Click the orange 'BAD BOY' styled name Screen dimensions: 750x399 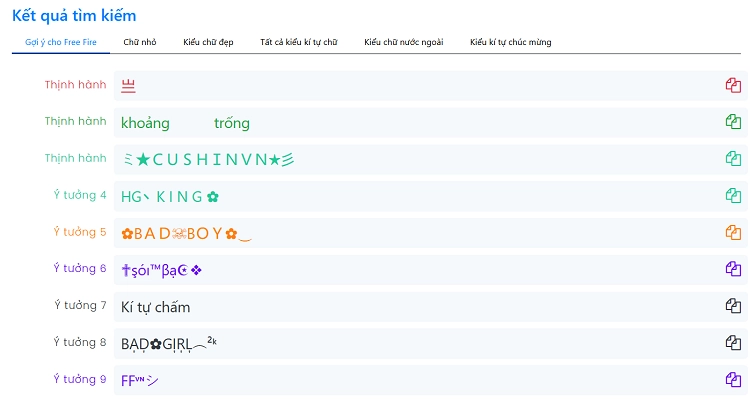tap(186, 233)
